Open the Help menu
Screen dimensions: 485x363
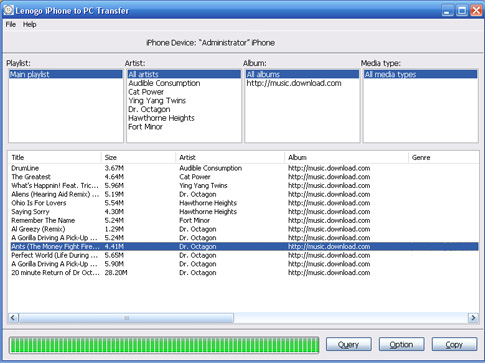click(x=29, y=24)
